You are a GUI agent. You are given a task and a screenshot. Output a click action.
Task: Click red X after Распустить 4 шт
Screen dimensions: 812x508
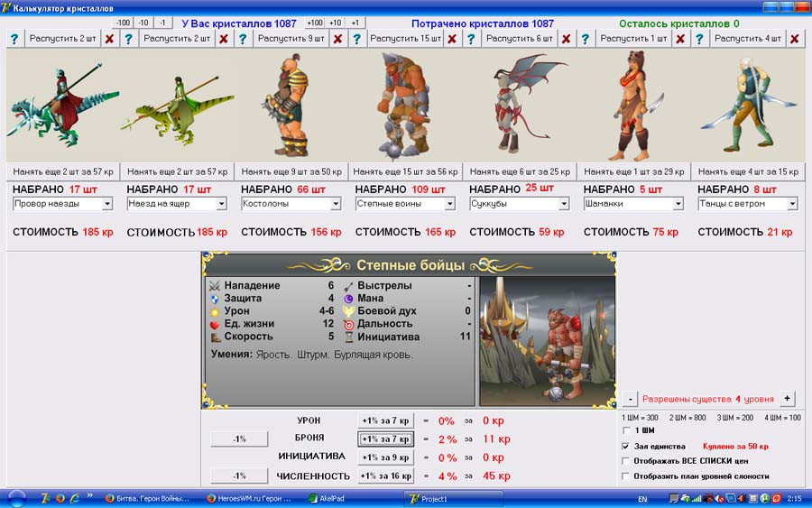[794, 39]
